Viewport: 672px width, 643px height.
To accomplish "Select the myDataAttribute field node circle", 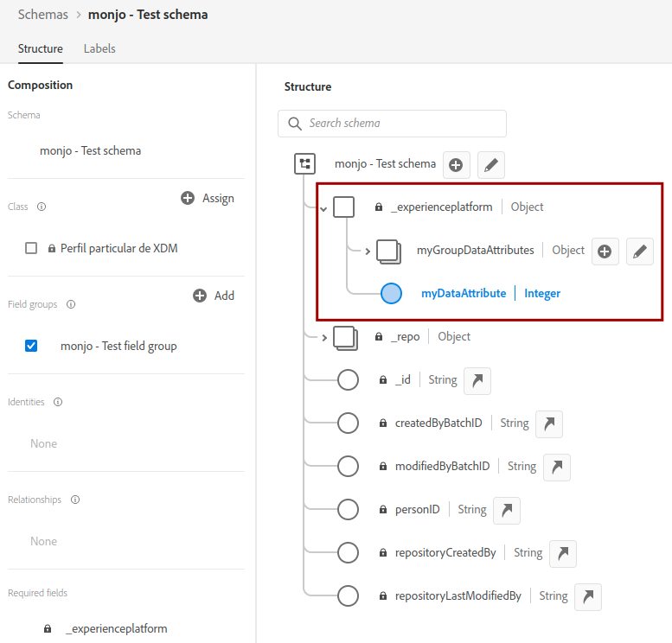I will (391, 294).
